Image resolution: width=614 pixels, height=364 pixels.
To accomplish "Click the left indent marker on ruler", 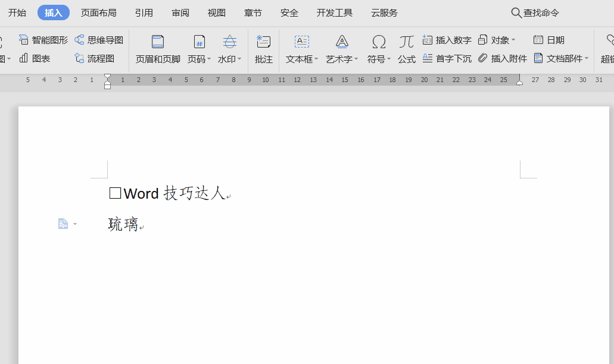I will (107, 81).
